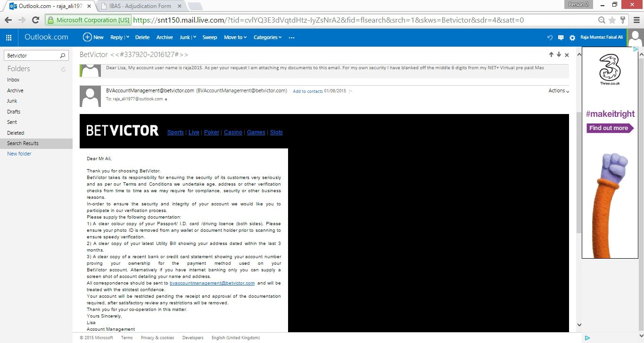This screenshot has width=644, height=343.
Task: Refresh folders with the circular arrow icon
Action: (x=64, y=69)
